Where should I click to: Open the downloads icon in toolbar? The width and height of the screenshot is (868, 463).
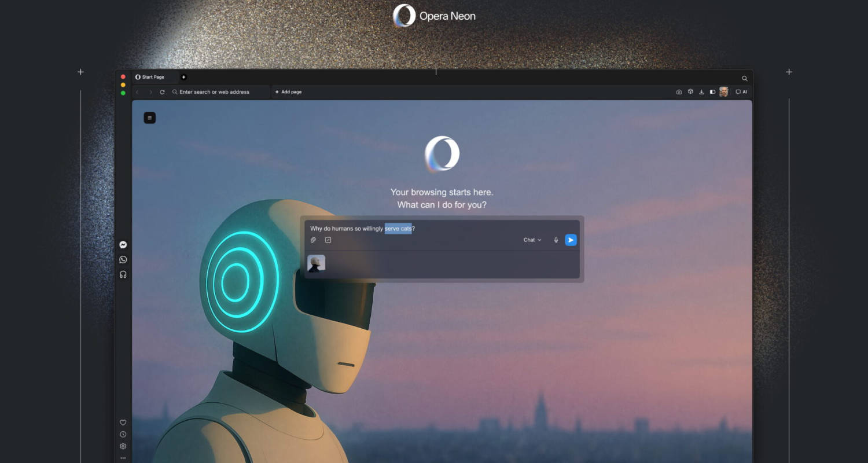[701, 92]
